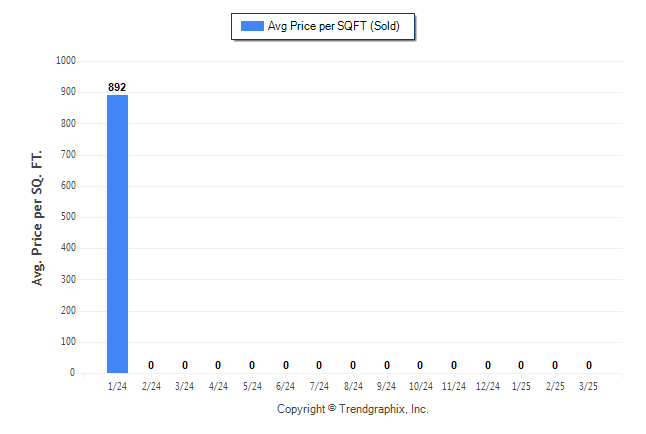Click the zero value label above 7/24

coord(319,365)
